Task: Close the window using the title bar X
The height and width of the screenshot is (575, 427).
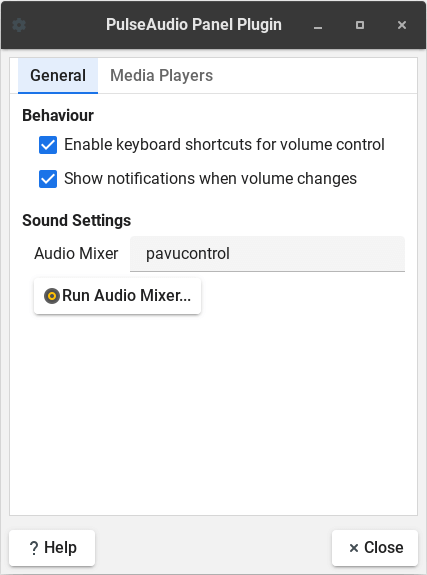Action: coord(402,25)
